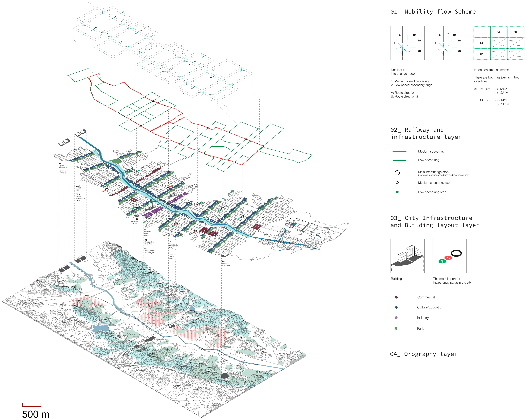Select the '03_ City Infrastructure and Building layout layer' heading

pos(435,222)
